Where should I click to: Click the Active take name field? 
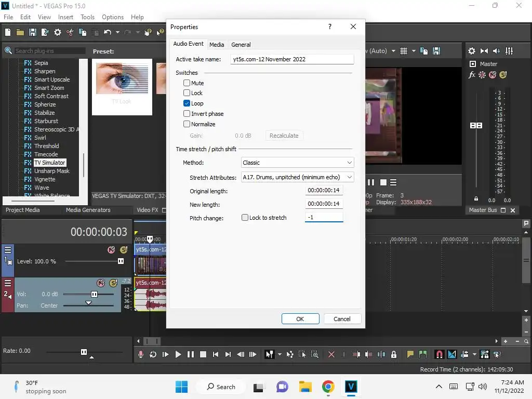point(292,59)
